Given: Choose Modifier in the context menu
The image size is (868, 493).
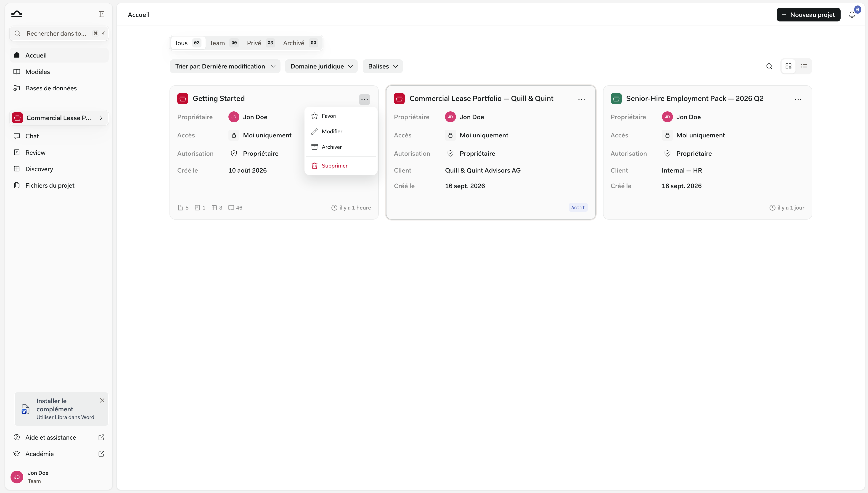Looking at the screenshot, I should (341, 131).
